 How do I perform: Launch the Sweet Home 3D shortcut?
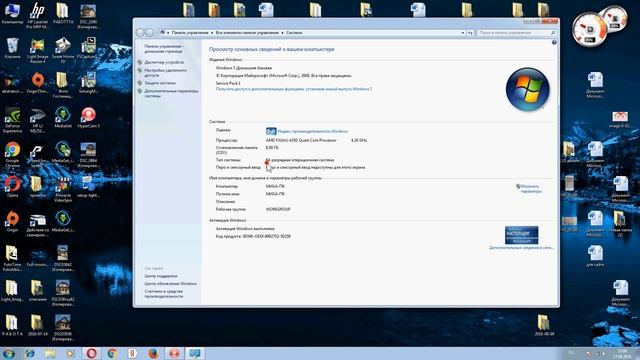(x=63, y=51)
